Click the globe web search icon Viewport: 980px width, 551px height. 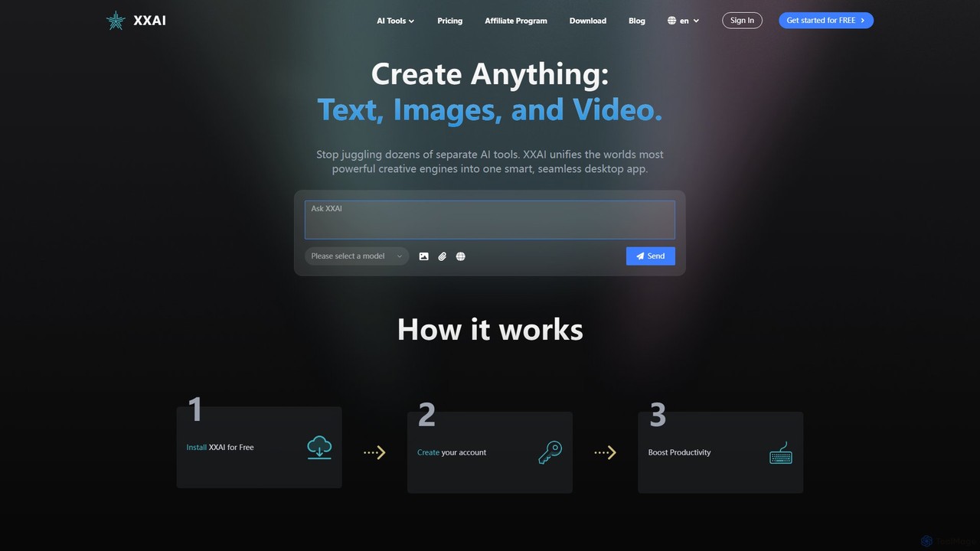click(460, 256)
